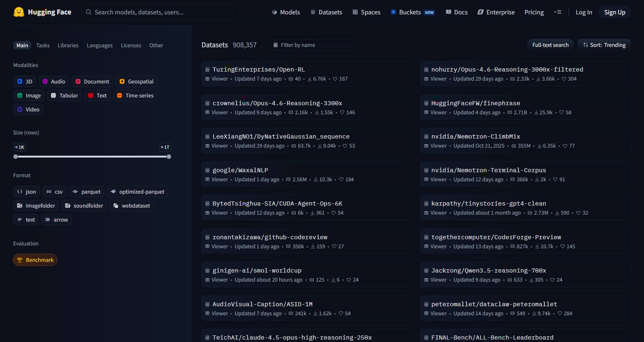The height and width of the screenshot is (342, 644).
Task: Click the Sign Up button
Action: coord(615,12)
